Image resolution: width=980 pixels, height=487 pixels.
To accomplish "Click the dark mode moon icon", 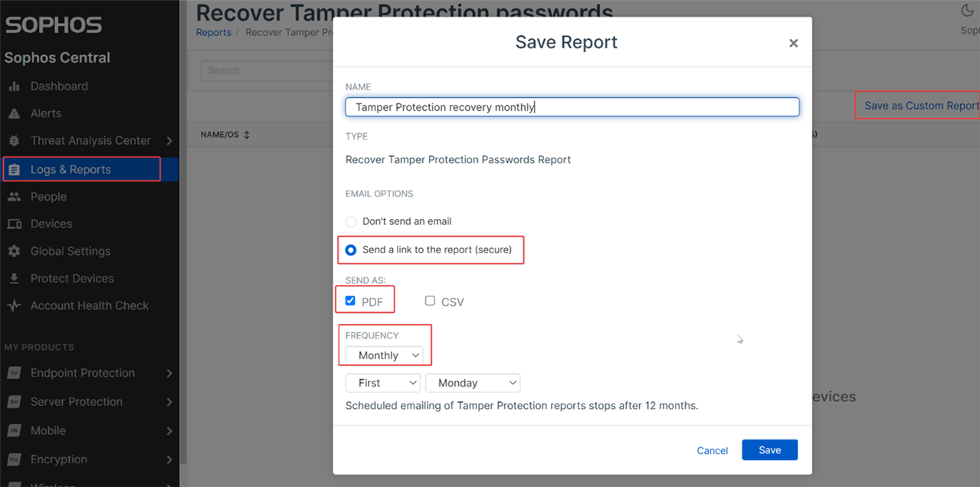I will (967, 10).
